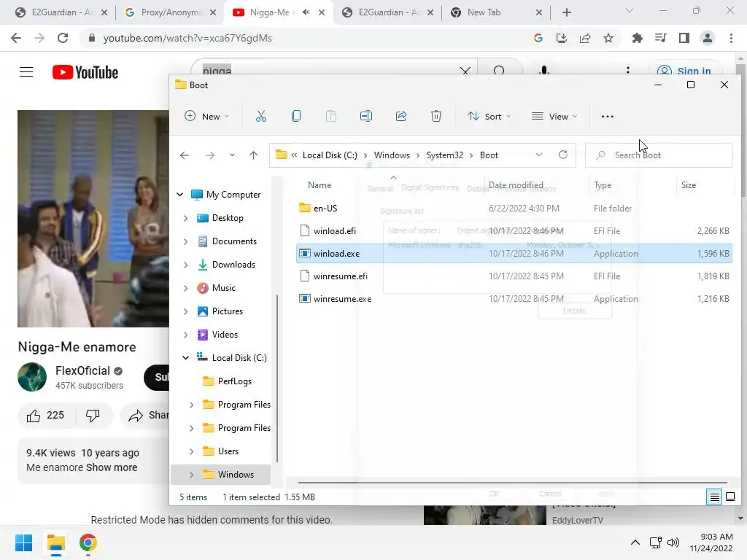The height and width of the screenshot is (560, 747).
Task: Switch to details view icon in status bar
Action: click(x=714, y=497)
